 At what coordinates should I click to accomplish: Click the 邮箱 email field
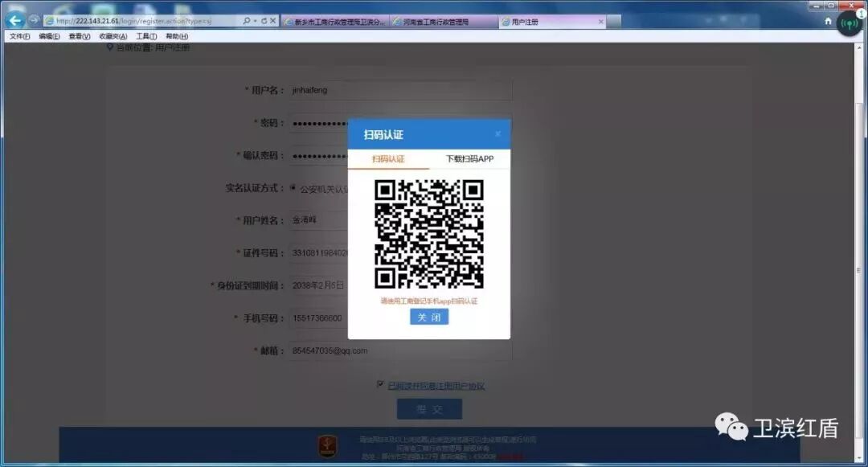[399, 350]
